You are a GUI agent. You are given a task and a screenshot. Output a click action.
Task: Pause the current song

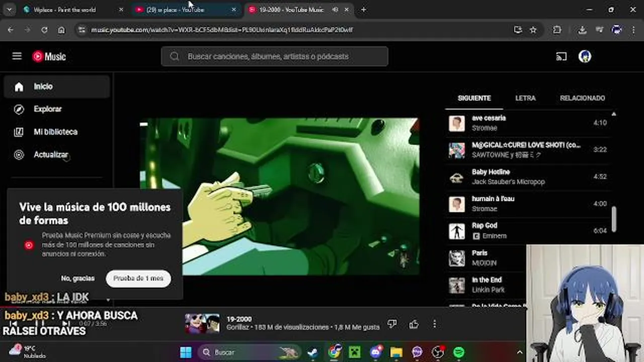click(40, 324)
